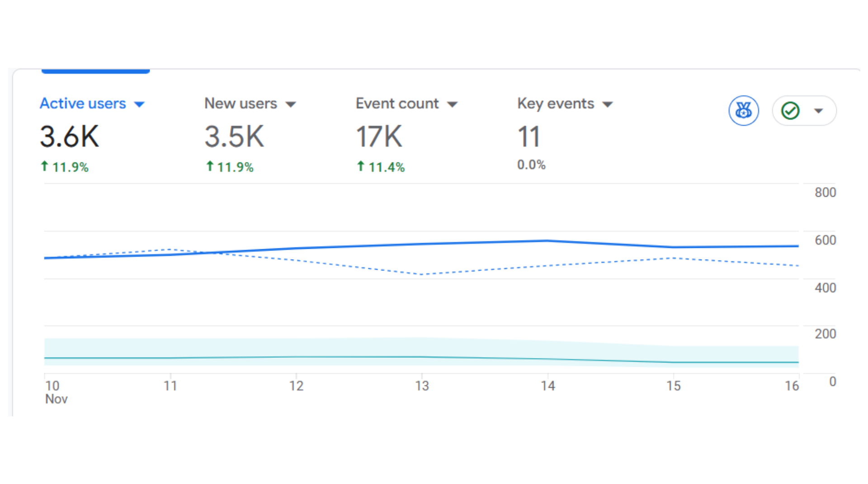This screenshot has height=484, width=868.
Task: Click the 800 mark on right axis
Action: coord(825,192)
